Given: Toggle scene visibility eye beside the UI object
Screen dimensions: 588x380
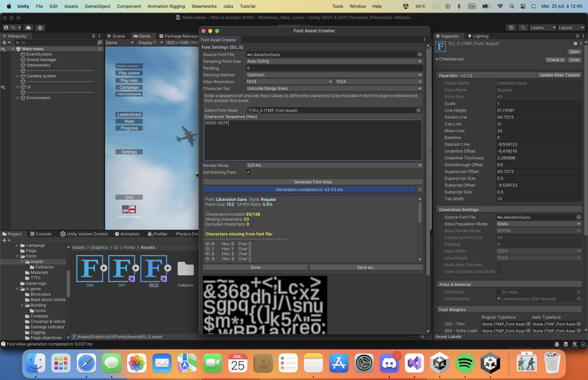Looking at the screenshot, I should (3, 87).
